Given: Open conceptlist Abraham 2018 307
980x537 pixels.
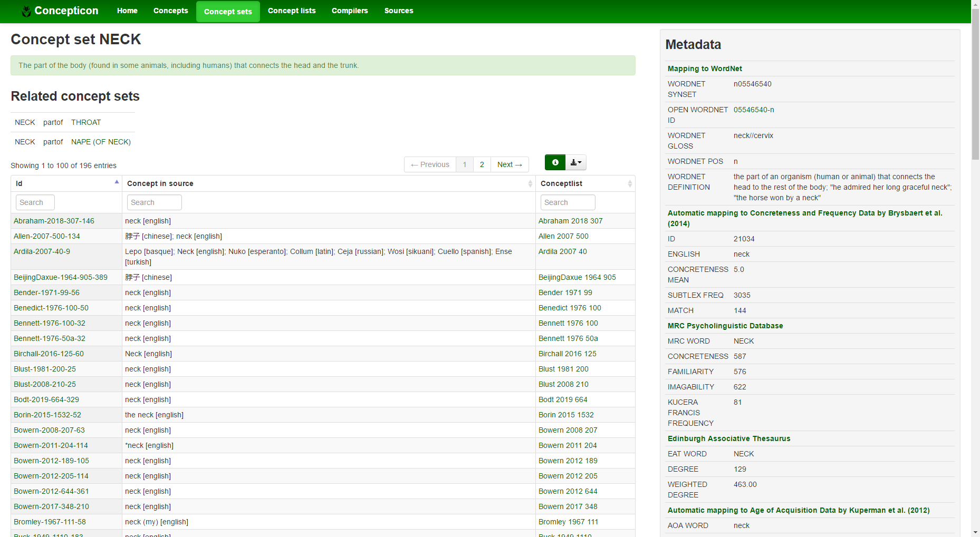Looking at the screenshot, I should coord(570,221).
